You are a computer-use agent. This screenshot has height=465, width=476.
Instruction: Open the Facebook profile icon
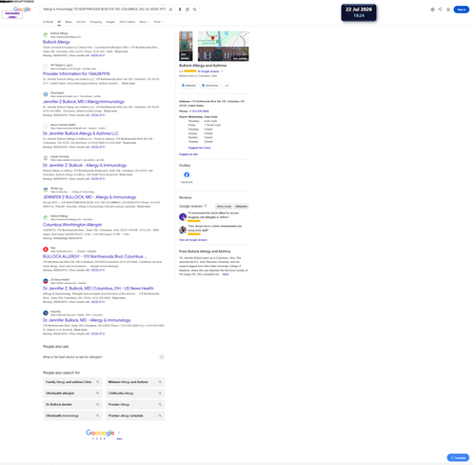187,174
